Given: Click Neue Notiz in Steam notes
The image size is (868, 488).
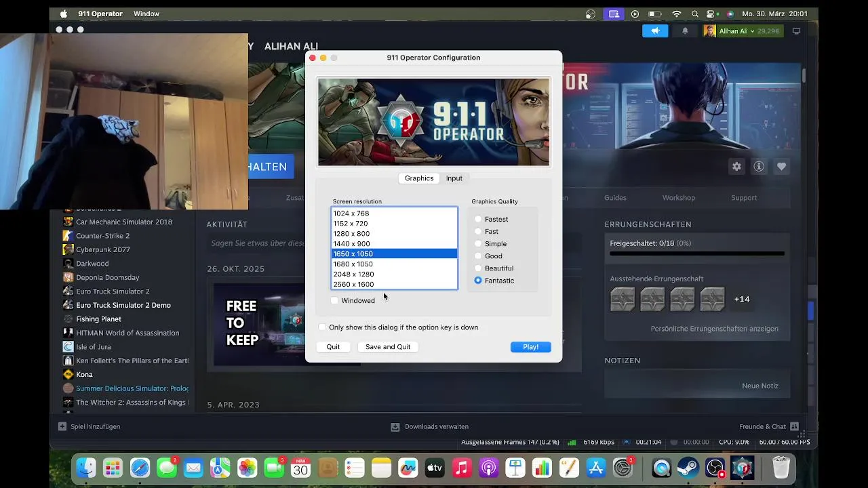Looking at the screenshot, I should coord(760,386).
